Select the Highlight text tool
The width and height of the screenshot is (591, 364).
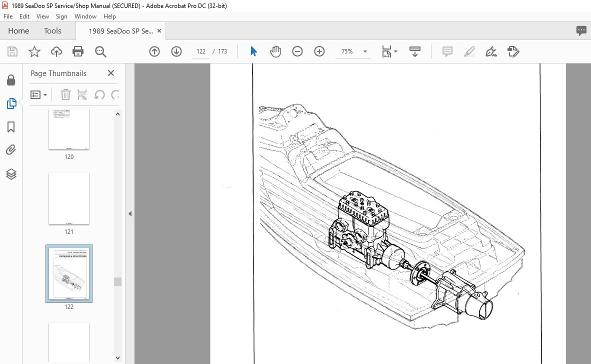pos(469,51)
